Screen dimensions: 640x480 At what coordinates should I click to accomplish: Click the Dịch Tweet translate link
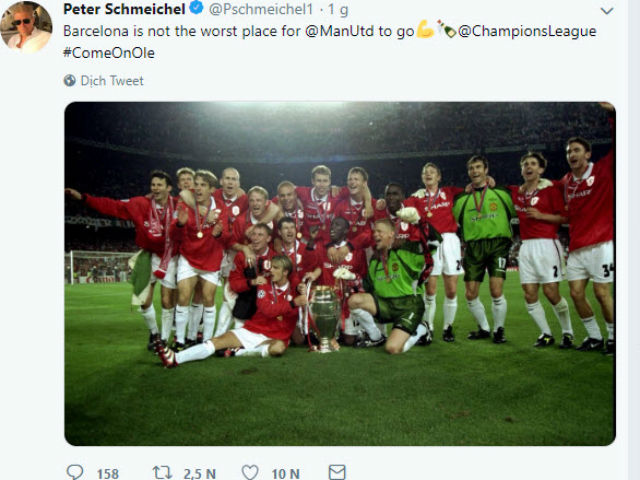point(112,81)
